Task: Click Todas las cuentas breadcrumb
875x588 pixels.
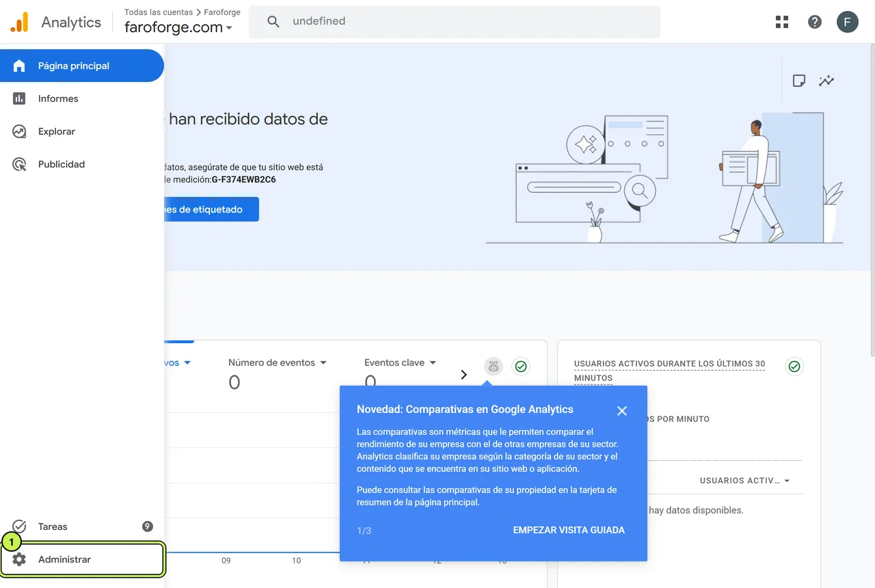Action: click(x=158, y=12)
